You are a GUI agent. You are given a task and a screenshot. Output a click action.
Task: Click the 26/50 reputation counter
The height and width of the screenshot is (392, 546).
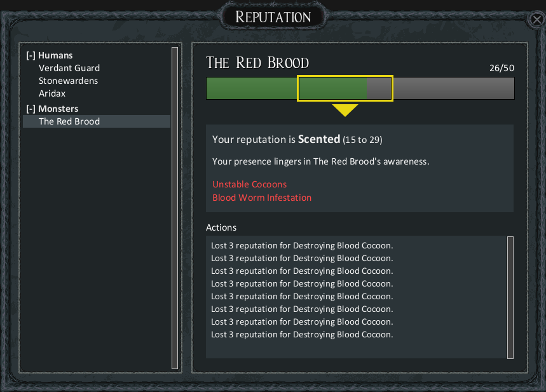502,68
